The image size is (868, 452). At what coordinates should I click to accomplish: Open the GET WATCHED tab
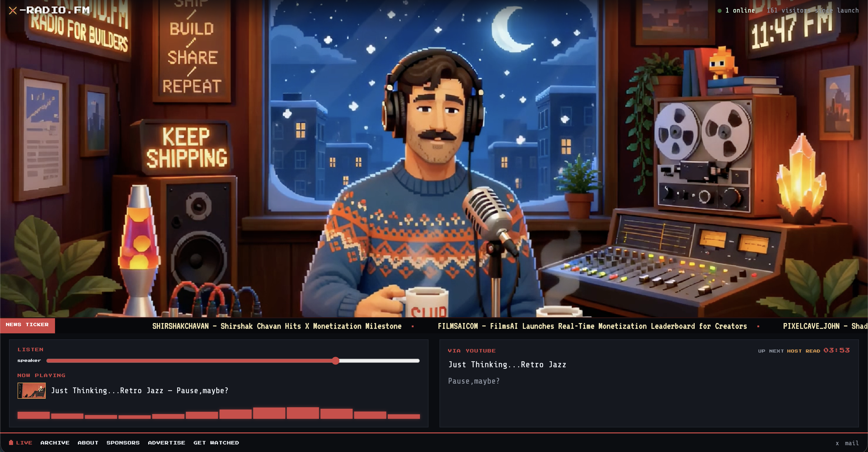pyautogui.click(x=216, y=442)
